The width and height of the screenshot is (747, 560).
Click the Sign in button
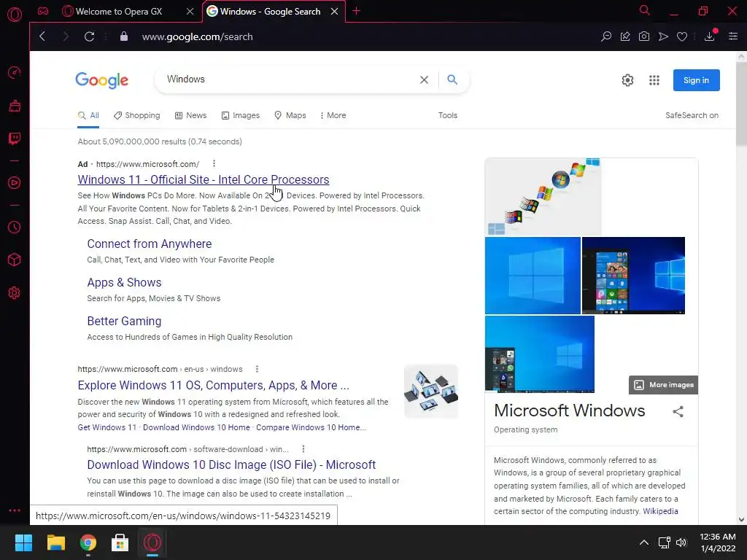696,80
